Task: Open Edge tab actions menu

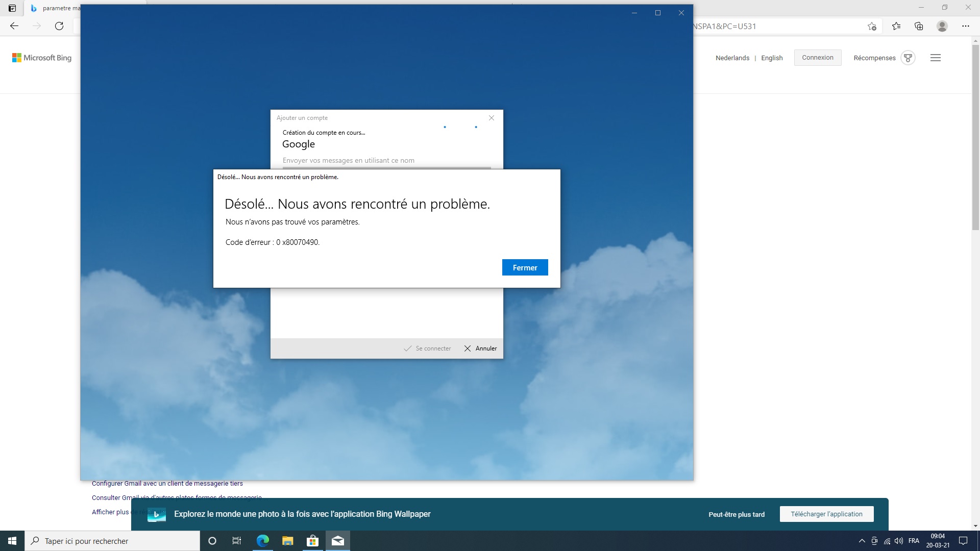Action: pyautogui.click(x=12, y=8)
